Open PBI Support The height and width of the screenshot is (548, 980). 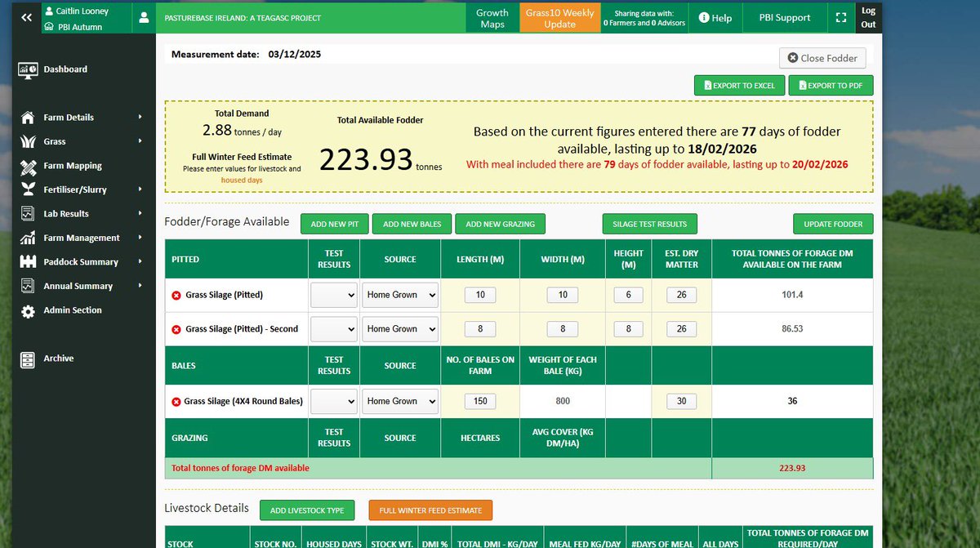pyautogui.click(x=785, y=17)
